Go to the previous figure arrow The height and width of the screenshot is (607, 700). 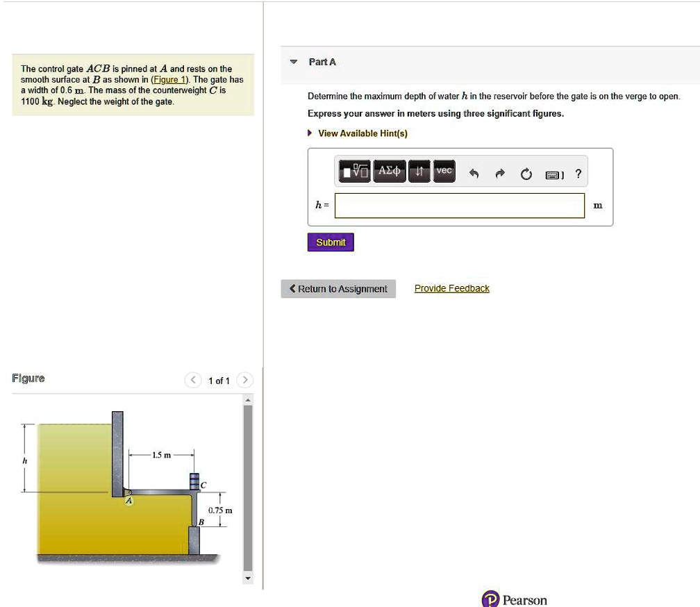click(192, 380)
